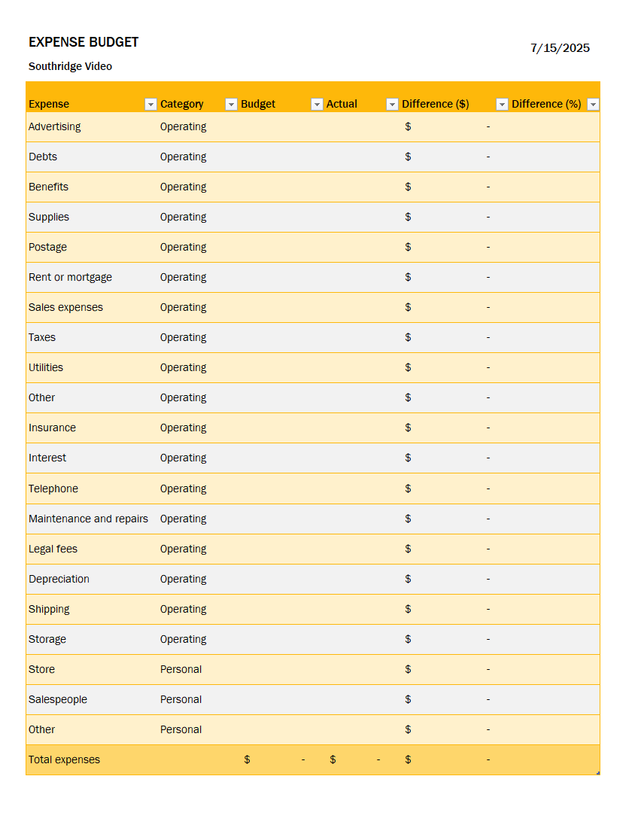Select the Legal fees cell
This screenshot has height=840, width=641.
(53, 549)
